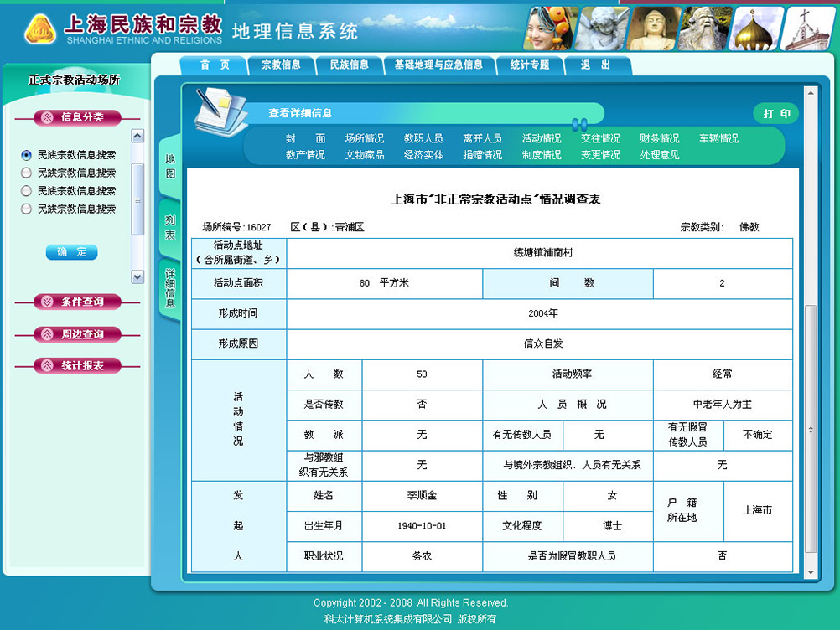Click the smiling girl photo in header
Image resolution: width=840 pixels, height=630 pixels.
point(550,28)
